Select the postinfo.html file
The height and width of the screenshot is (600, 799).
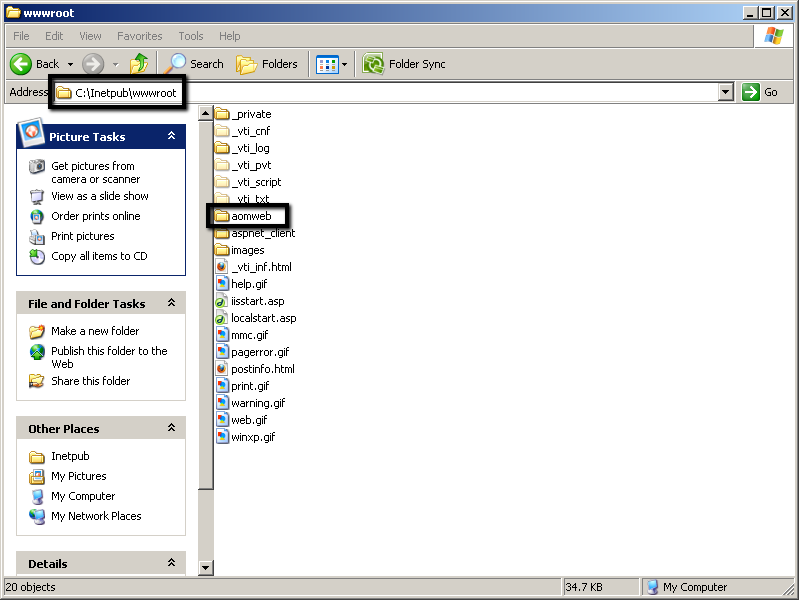pos(262,369)
